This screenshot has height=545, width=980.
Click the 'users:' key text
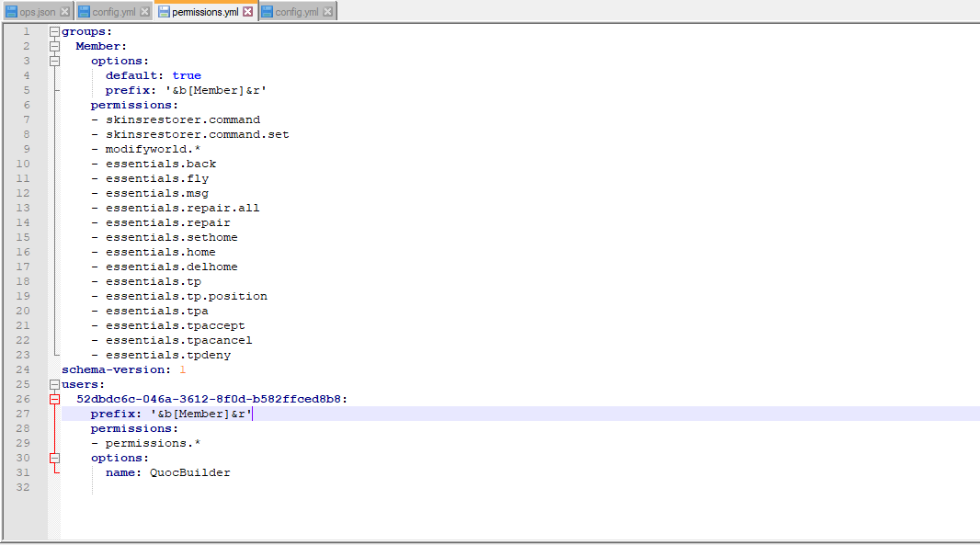click(x=83, y=385)
